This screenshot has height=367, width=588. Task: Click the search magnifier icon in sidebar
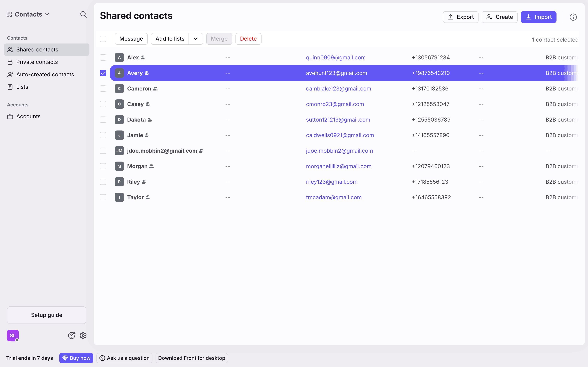pyautogui.click(x=83, y=14)
